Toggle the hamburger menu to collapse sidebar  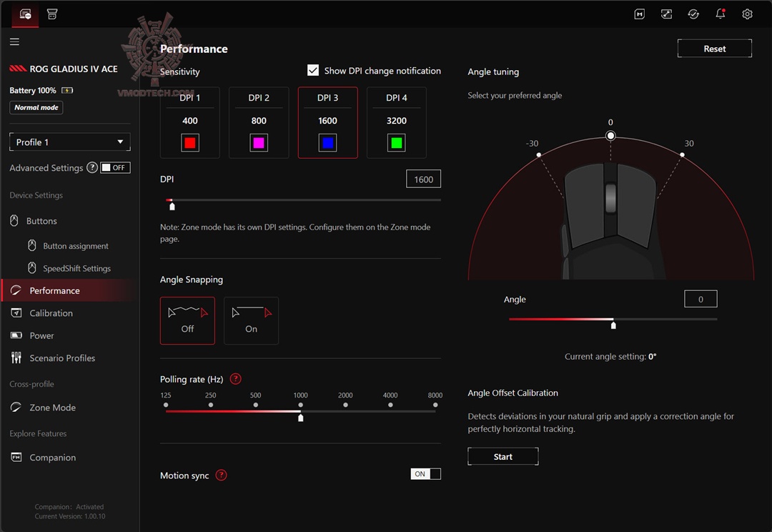(15, 42)
